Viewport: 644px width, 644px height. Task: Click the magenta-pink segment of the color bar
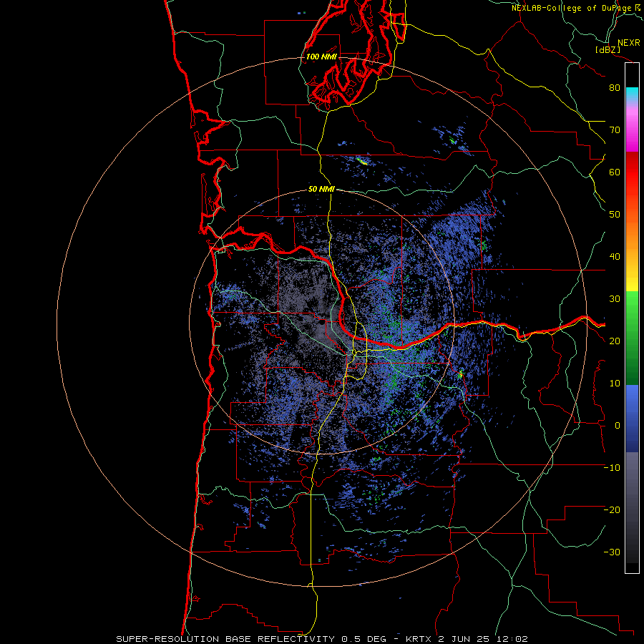coord(632,127)
